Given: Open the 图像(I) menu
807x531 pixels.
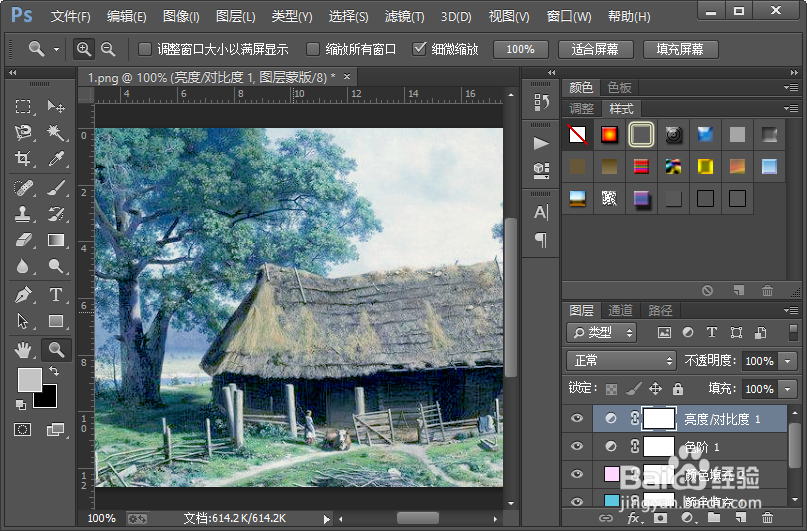Looking at the screenshot, I should coord(181,16).
